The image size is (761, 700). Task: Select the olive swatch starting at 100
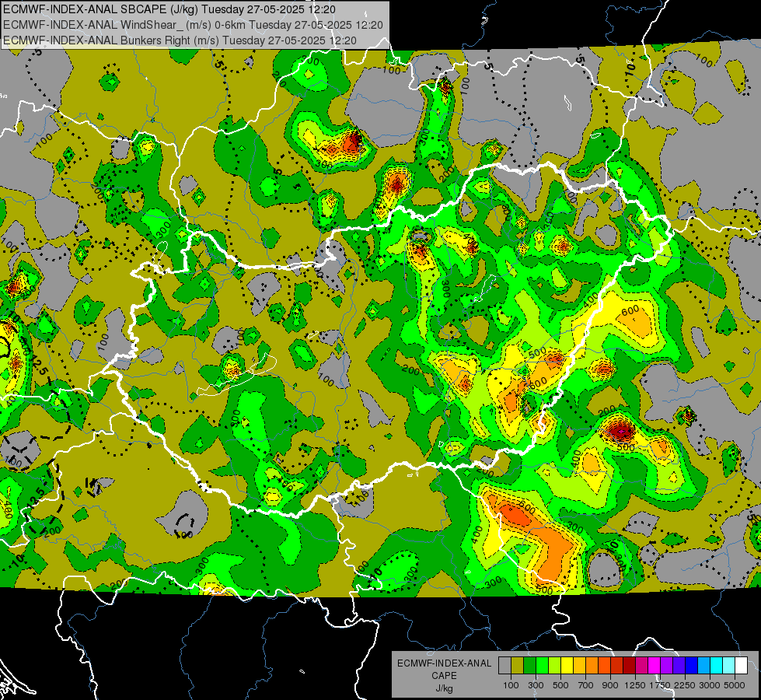click(518, 665)
